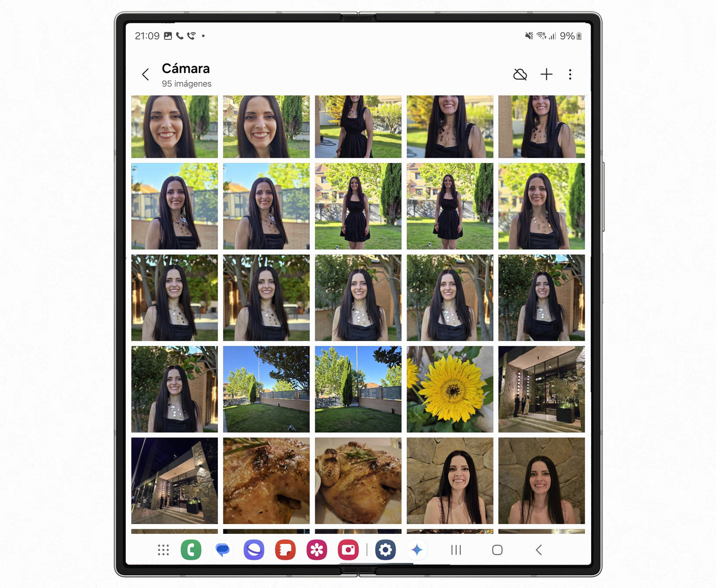
Task: Open the first woman by the stone wall portrait
Action: 450,481
